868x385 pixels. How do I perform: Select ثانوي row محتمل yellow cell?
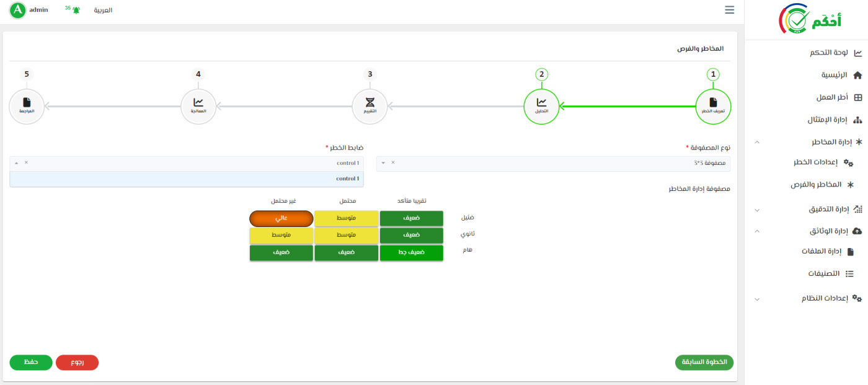[x=347, y=236]
